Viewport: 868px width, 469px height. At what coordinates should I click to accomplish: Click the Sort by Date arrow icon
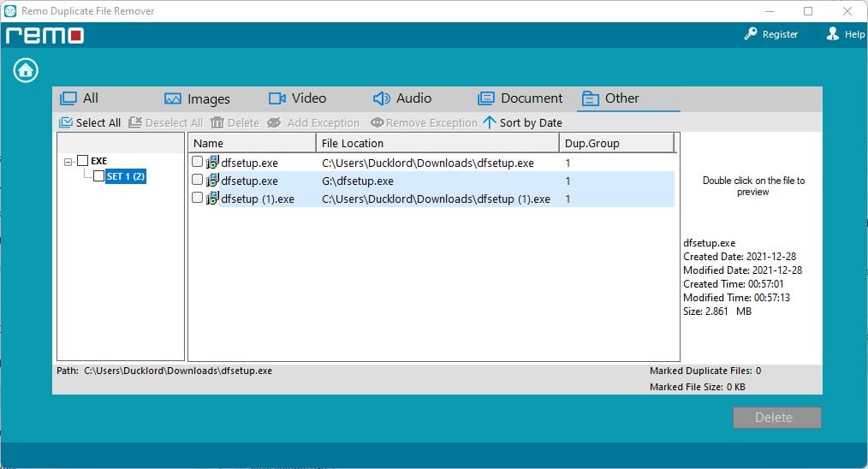click(490, 122)
